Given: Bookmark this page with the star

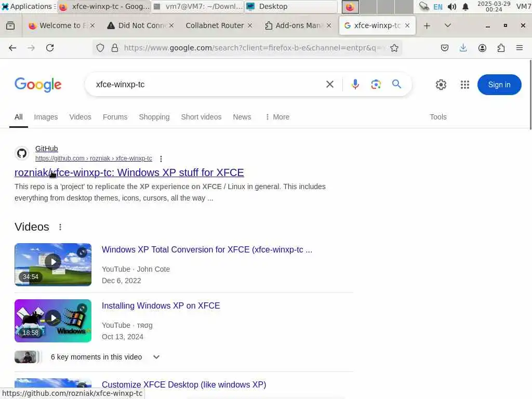Looking at the screenshot, I should (x=394, y=48).
